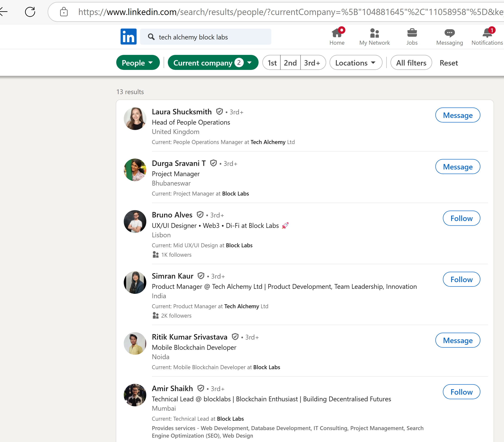Open Amir Shaikh's profile picture
This screenshot has height=442, width=504.
point(135,395)
